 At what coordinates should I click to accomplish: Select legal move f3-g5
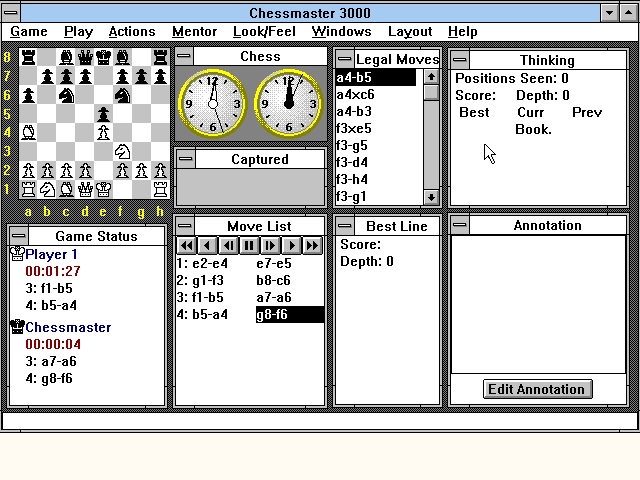[x=376, y=145]
